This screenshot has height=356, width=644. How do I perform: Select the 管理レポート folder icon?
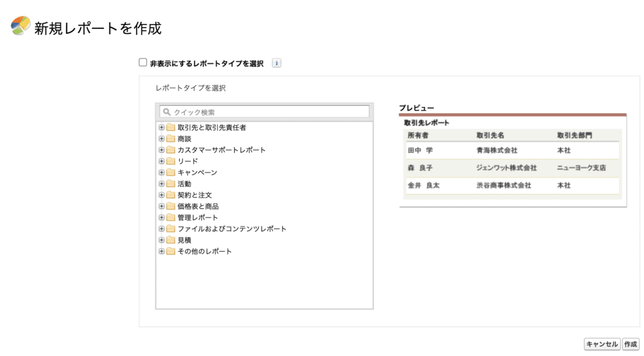171,218
